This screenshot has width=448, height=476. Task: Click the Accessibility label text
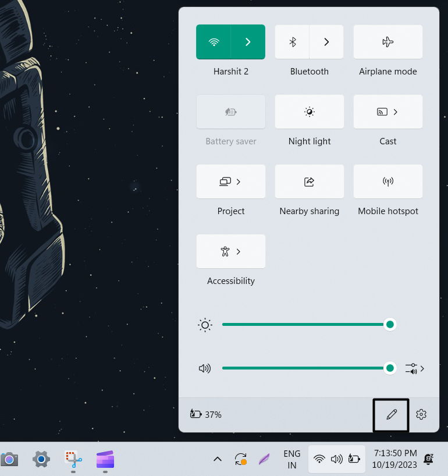[230, 281]
